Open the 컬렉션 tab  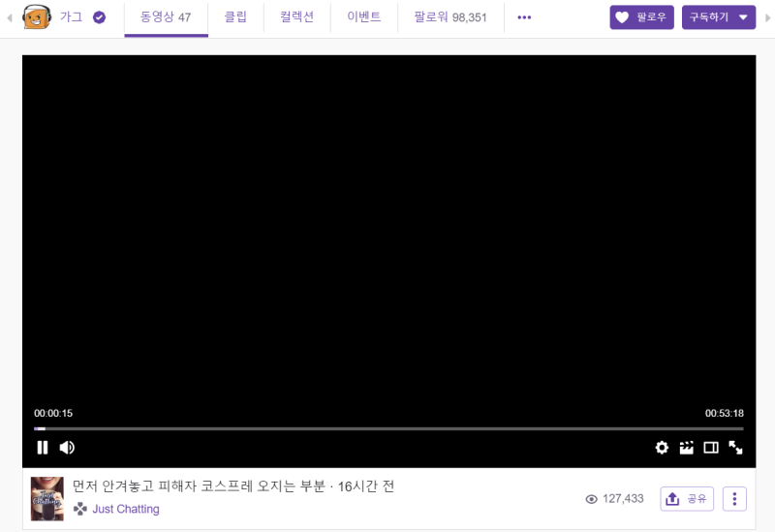coord(296,17)
